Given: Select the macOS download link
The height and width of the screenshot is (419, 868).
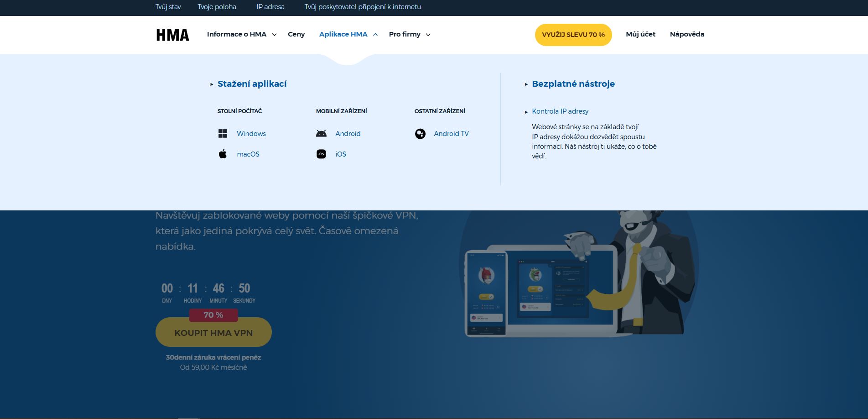Looking at the screenshot, I should 248,154.
